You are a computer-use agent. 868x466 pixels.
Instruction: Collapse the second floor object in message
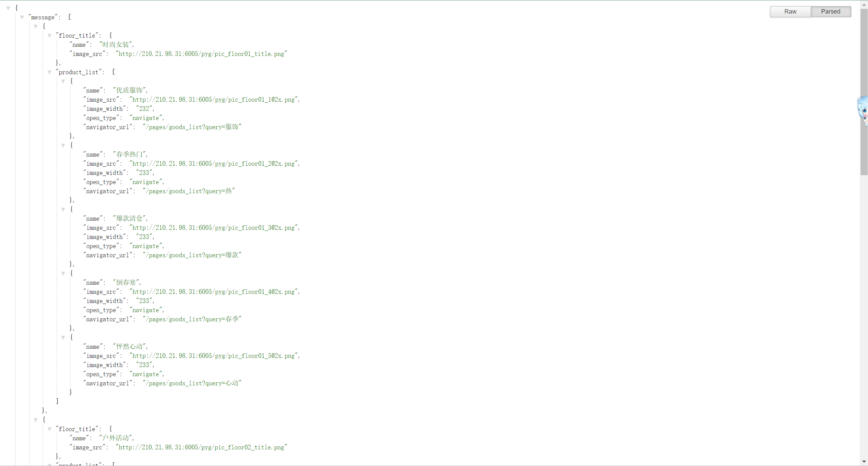click(36, 420)
